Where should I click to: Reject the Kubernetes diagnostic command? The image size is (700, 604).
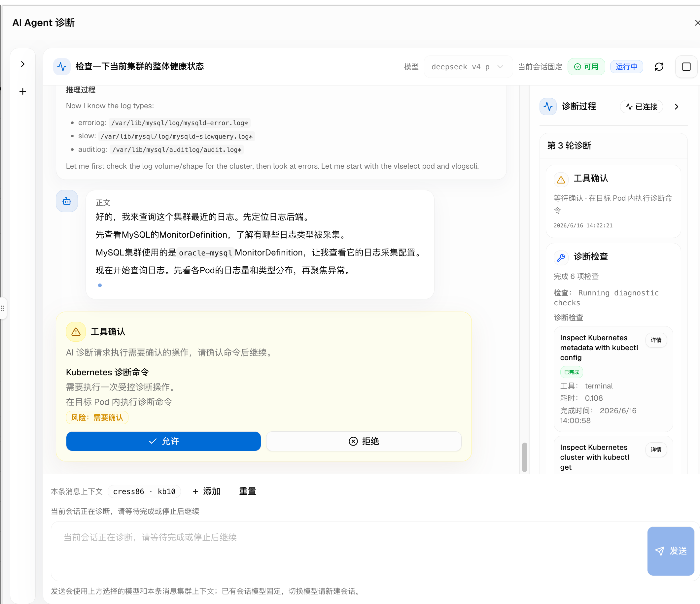tap(364, 441)
